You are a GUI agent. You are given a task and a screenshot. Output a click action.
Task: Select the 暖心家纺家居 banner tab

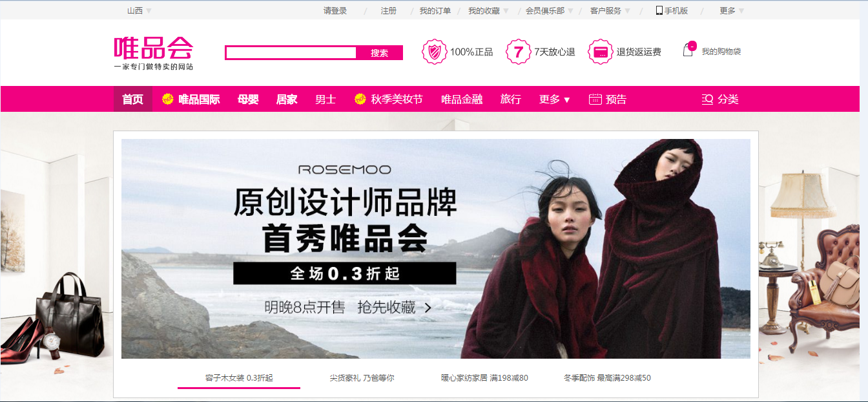[x=484, y=378]
